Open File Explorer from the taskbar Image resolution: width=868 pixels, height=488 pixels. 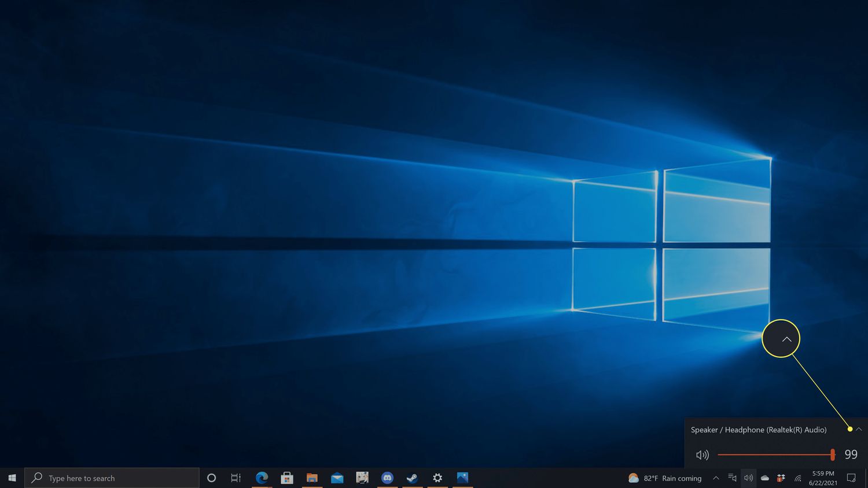(312, 478)
